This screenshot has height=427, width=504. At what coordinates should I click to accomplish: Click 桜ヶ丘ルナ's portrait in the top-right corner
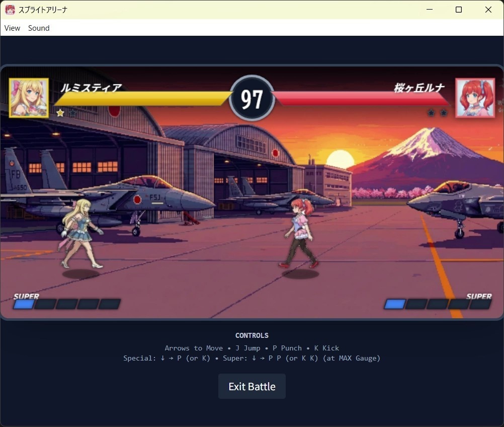tap(475, 98)
